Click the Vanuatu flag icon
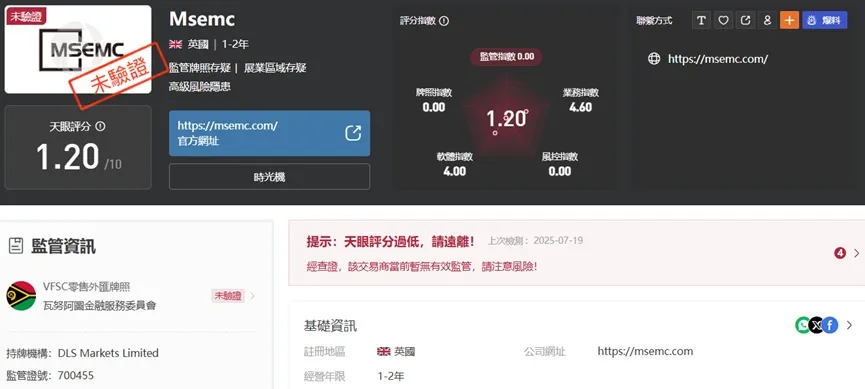 pos(21,296)
